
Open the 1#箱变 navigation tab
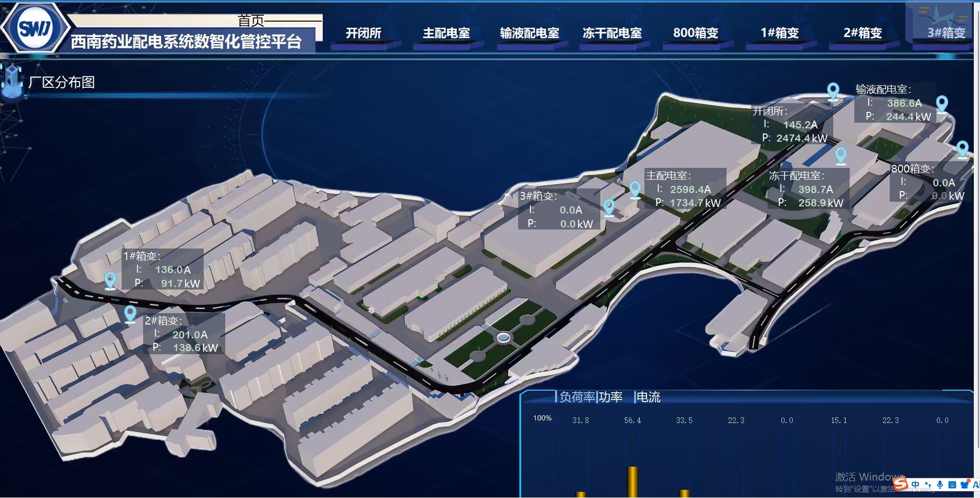point(779,33)
